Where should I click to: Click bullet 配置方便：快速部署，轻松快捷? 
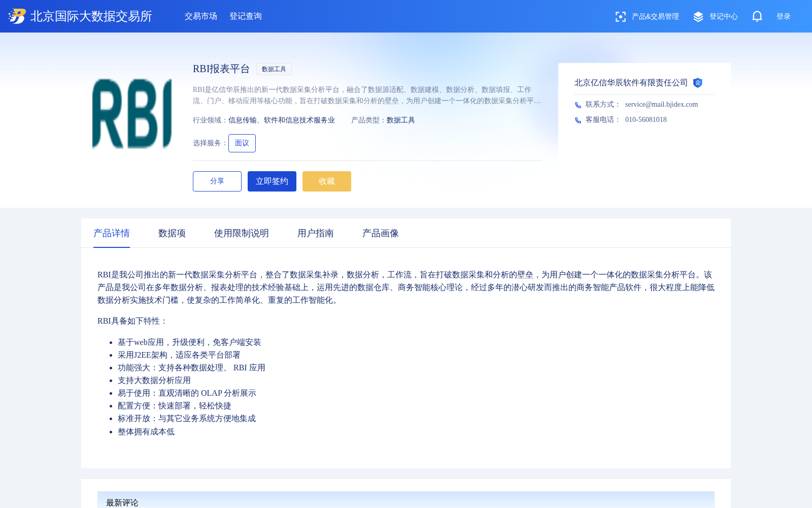tap(175, 406)
